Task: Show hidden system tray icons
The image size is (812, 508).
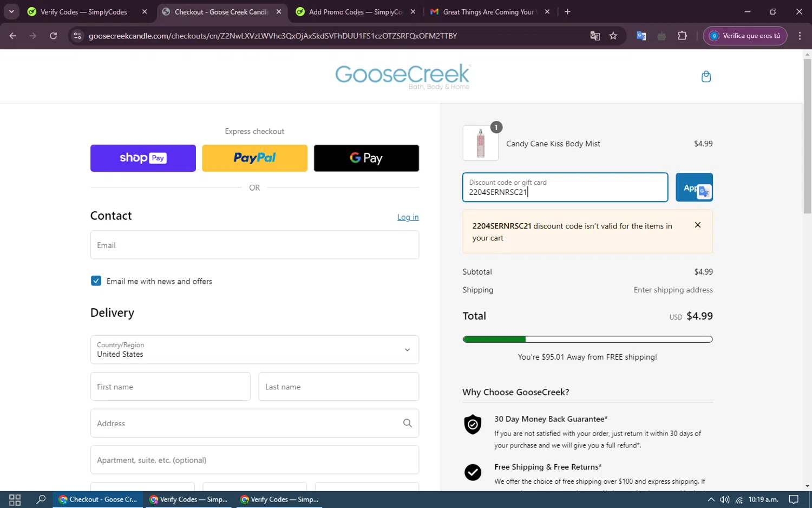Action: pos(711,499)
